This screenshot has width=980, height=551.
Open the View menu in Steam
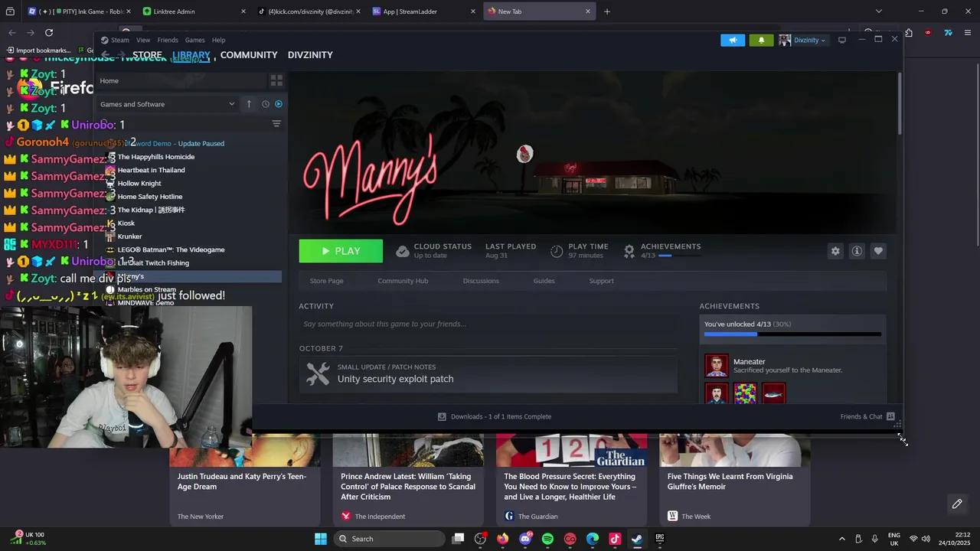point(143,40)
